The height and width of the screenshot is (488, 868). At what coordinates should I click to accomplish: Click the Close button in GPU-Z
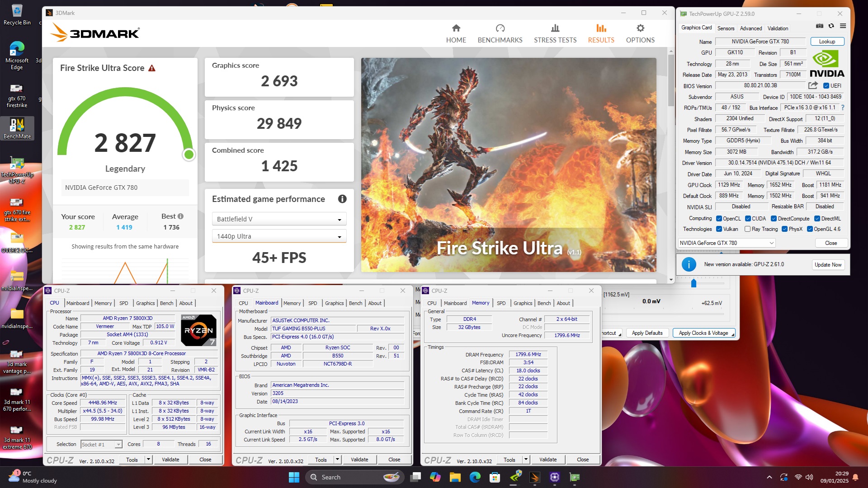click(x=831, y=243)
